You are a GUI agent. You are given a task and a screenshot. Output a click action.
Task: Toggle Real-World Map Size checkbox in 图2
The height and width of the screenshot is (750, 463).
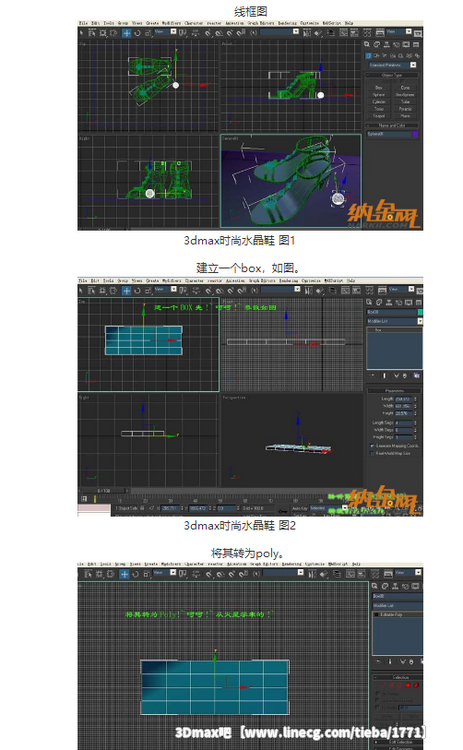[x=372, y=453]
